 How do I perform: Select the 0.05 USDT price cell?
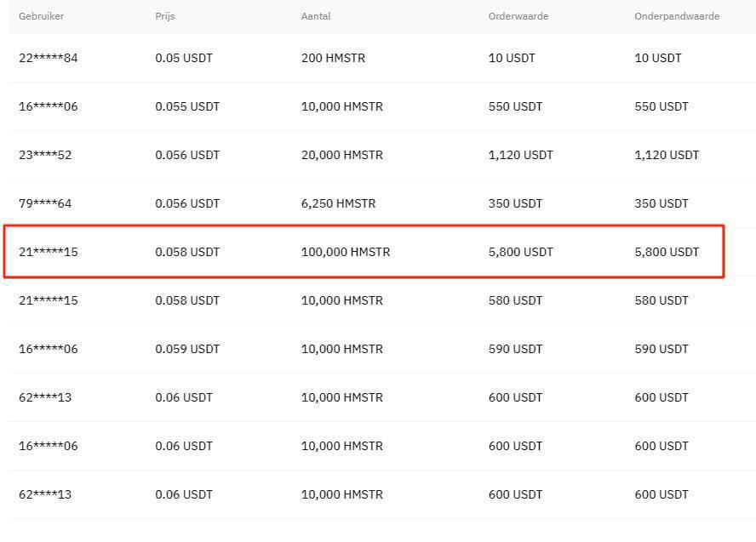pos(184,58)
